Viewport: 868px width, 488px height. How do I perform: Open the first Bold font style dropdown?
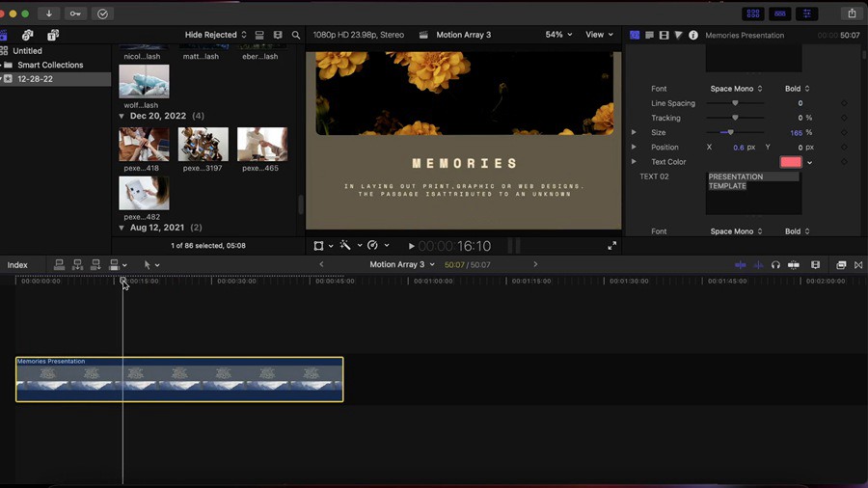click(x=797, y=89)
